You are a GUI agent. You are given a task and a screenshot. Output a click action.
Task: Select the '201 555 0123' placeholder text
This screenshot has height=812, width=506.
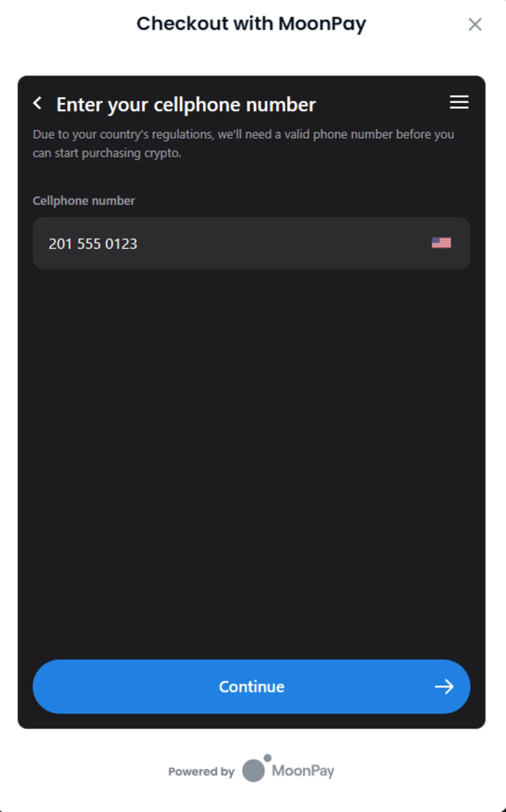93,244
